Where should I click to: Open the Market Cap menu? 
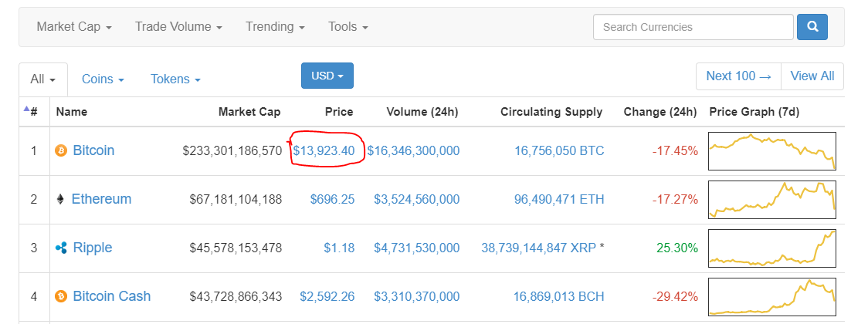(74, 26)
